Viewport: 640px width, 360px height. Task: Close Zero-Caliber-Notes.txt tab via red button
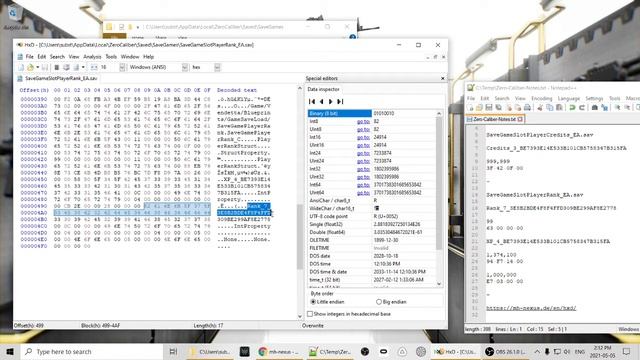(x=520, y=119)
